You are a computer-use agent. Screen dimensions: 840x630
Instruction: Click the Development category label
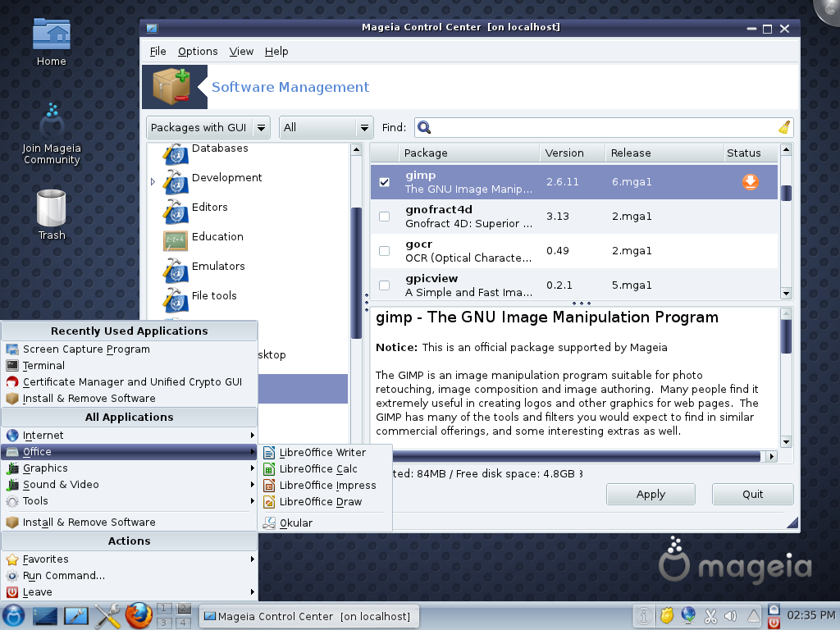point(226,178)
